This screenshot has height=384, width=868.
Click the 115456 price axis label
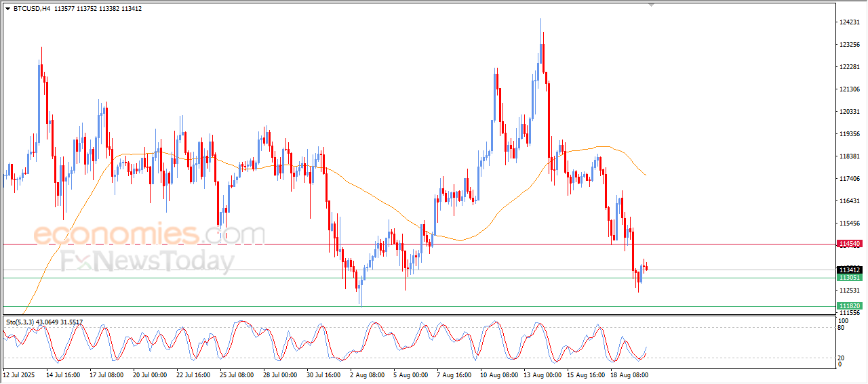850,223
